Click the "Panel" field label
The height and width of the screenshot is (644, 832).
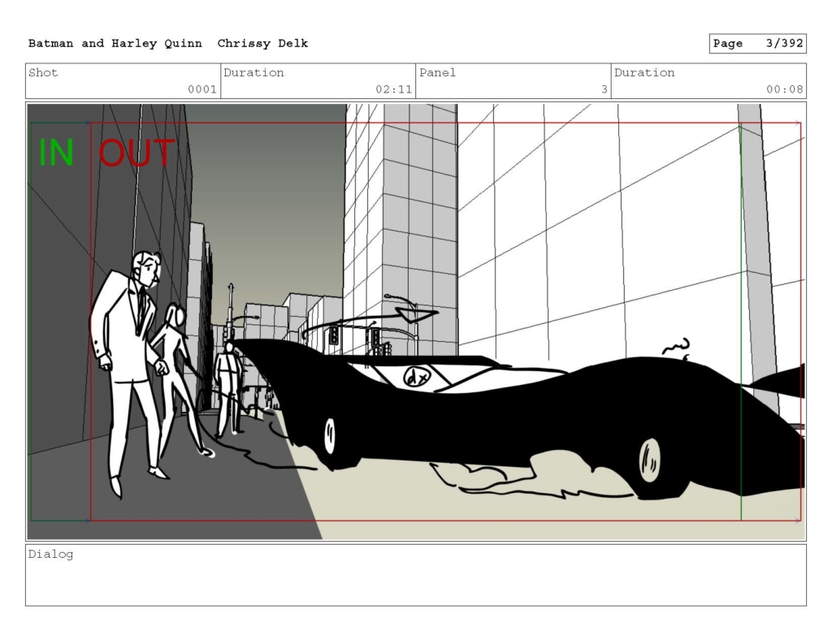pyautogui.click(x=438, y=72)
